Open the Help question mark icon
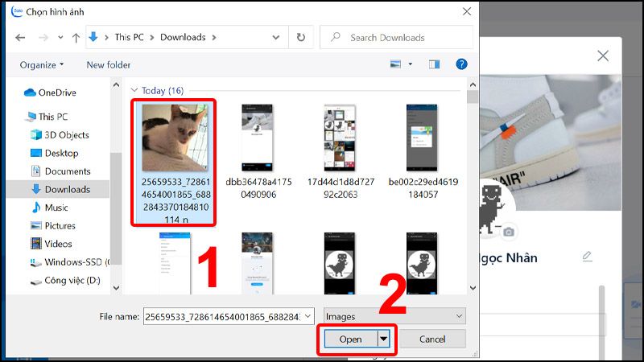 coord(461,64)
